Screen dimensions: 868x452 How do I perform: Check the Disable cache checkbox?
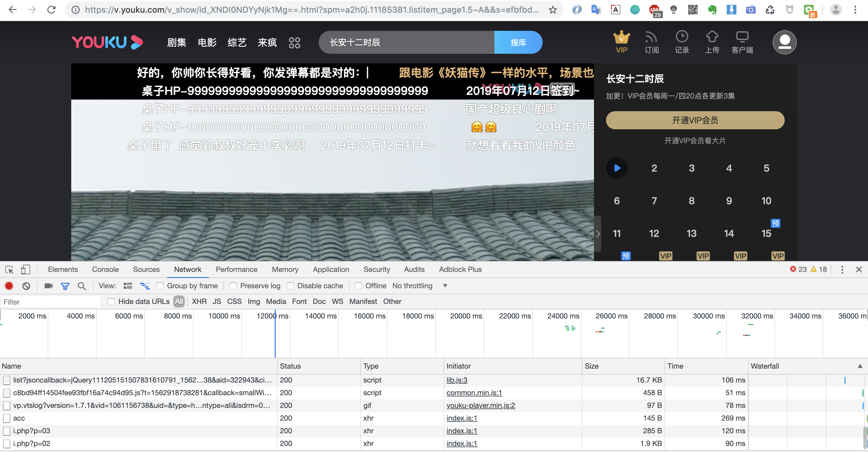coord(290,286)
